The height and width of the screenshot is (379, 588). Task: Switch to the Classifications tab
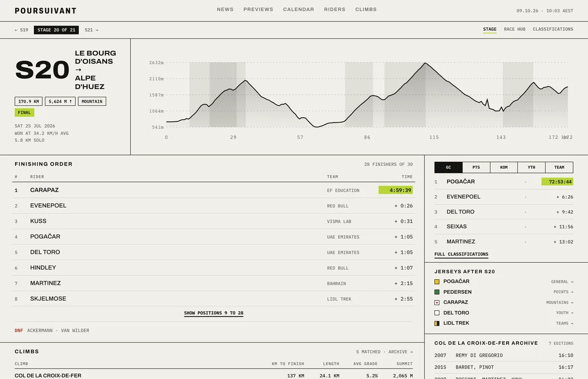click(553, 29)
